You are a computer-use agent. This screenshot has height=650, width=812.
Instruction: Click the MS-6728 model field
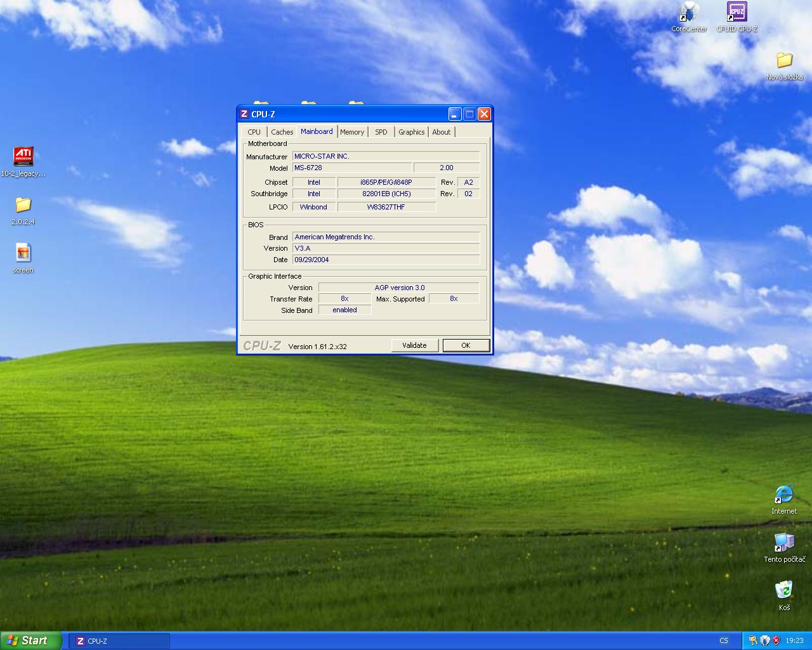coord(351,168)
